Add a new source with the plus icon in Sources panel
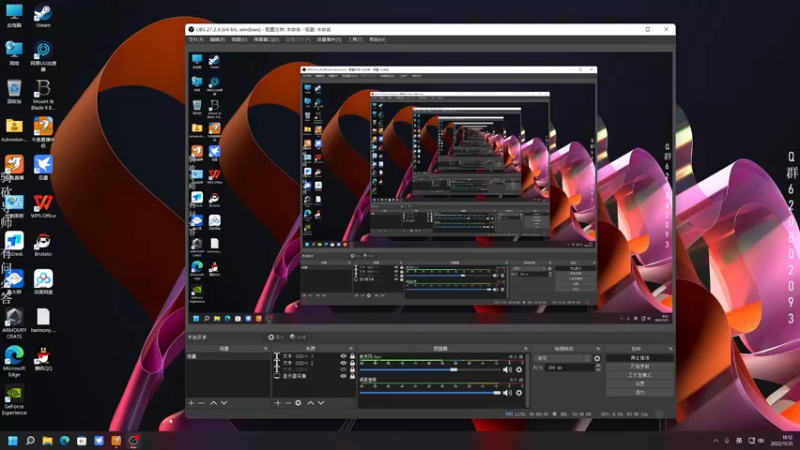Viewport: 800px width, 450px height. [278, 403]
